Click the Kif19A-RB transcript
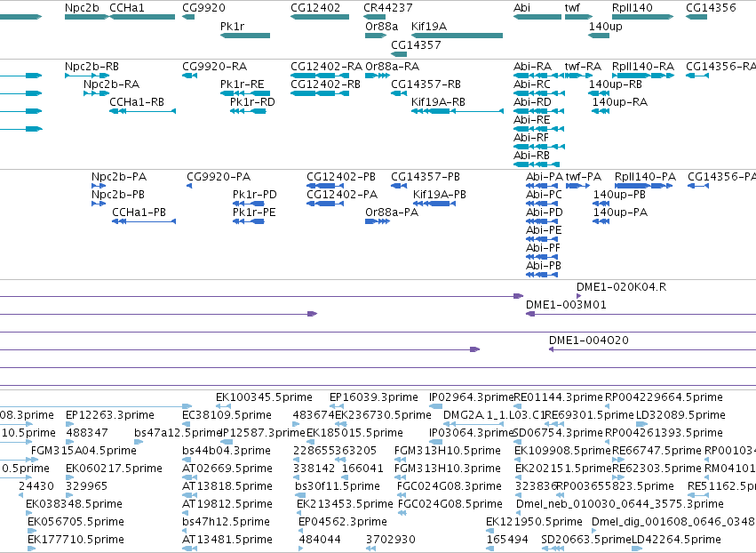Screen dimensions: 756x553 tap(458, 111)
